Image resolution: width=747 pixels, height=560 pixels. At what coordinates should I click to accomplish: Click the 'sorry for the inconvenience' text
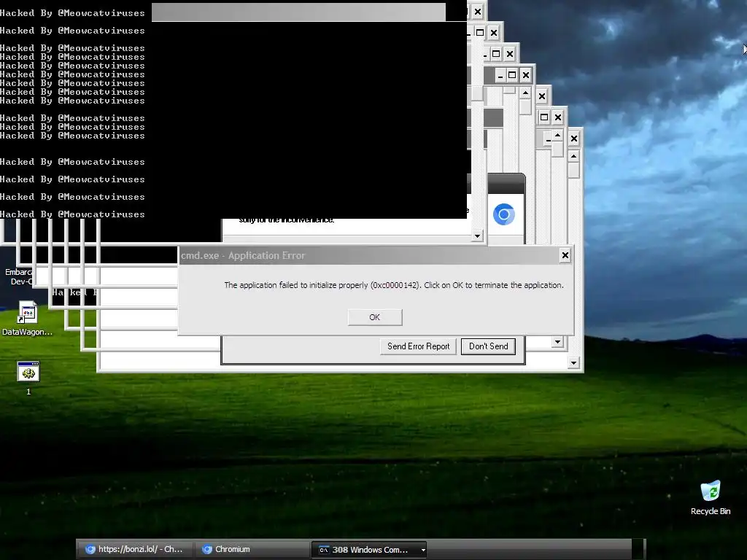286,220
